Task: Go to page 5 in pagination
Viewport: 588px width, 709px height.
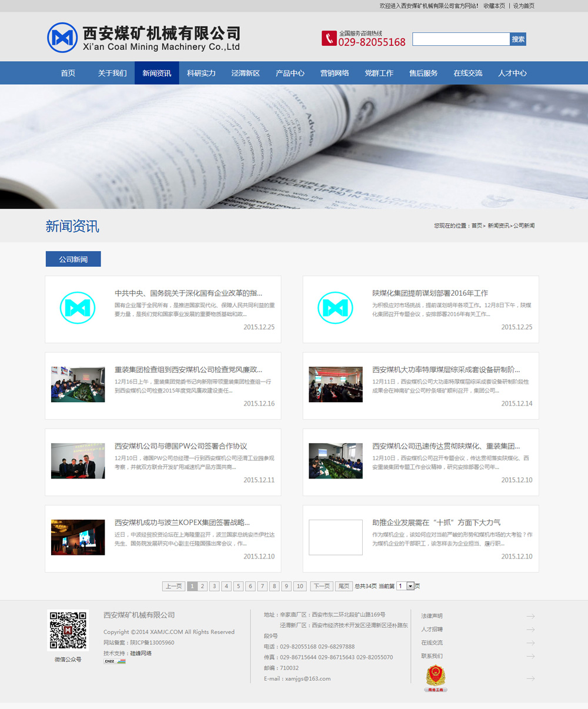Action: 238,586
